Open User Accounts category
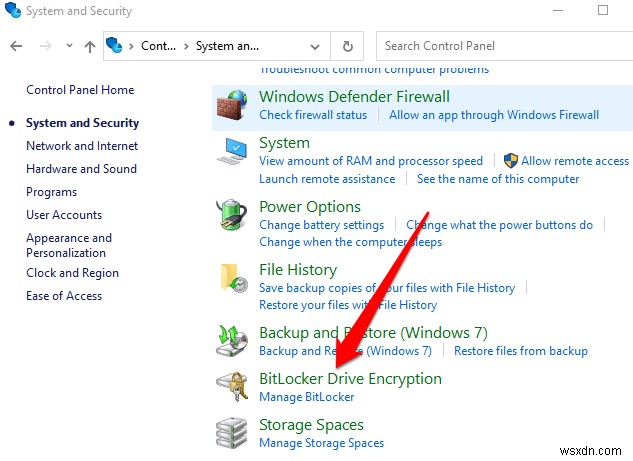This screenshot has width=633, height=461. click(x=64, y=215)
